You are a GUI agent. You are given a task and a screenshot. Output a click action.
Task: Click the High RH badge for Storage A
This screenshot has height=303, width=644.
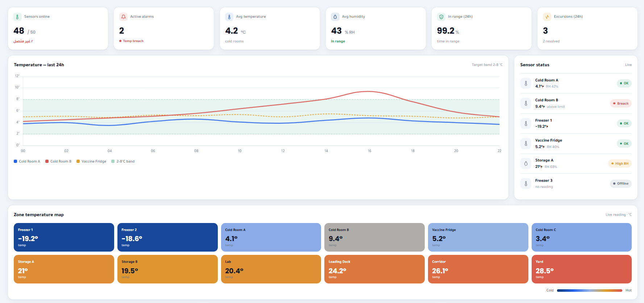[x=620, y=164]
